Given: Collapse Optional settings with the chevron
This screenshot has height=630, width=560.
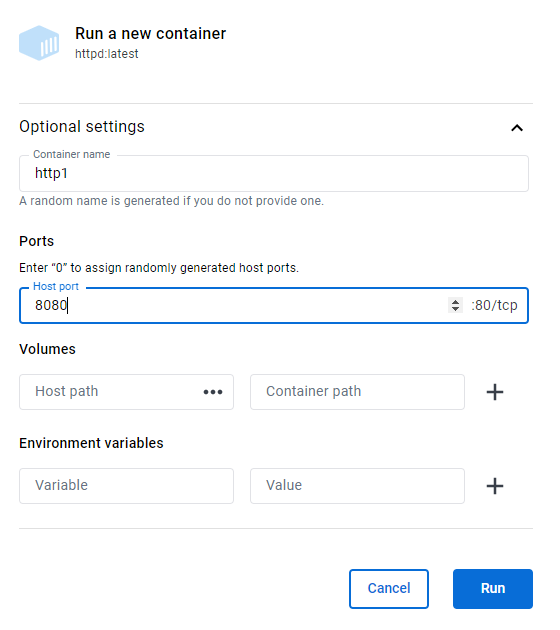Looking at the screenshot, I should pyautogui.click(x=517, y=128).
